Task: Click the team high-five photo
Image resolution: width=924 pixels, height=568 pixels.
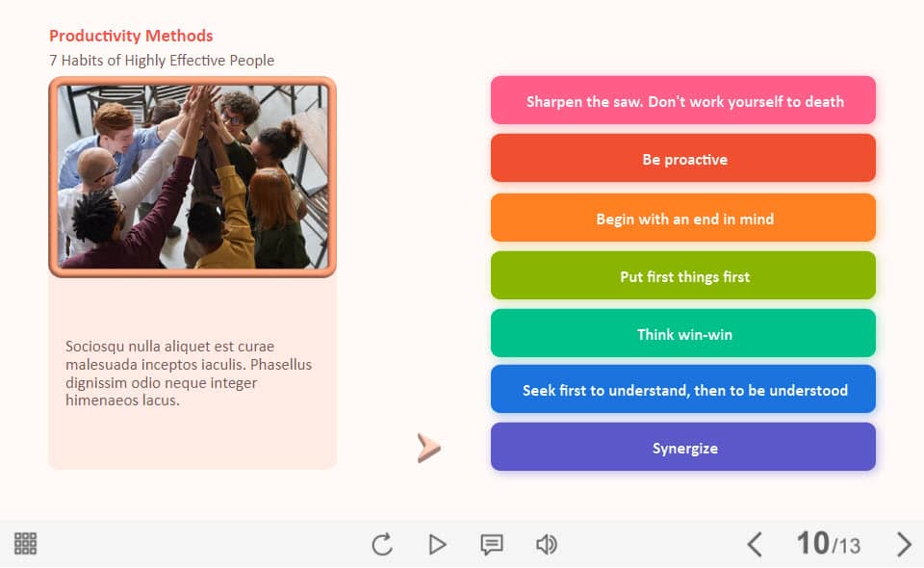Action: tap(192, 176)
